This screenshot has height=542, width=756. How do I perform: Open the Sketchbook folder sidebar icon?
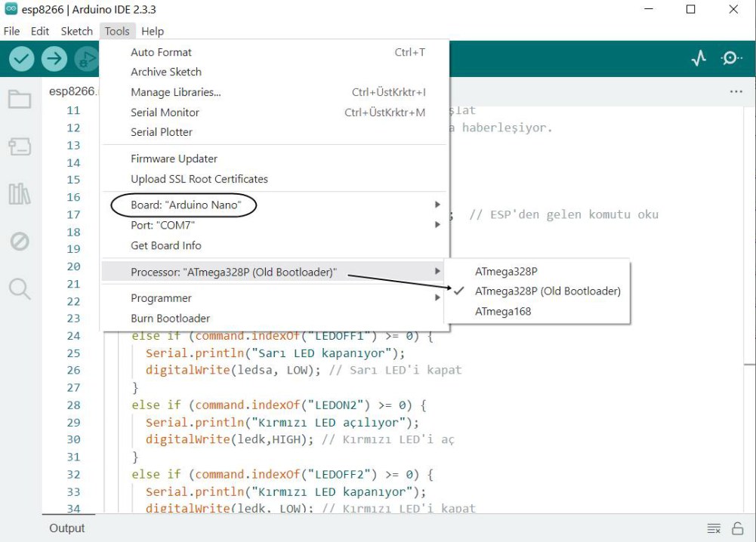[20, 99]
